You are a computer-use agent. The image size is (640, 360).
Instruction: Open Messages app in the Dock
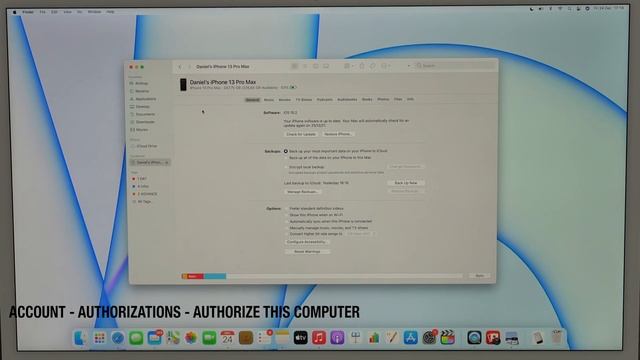(136, 338)
